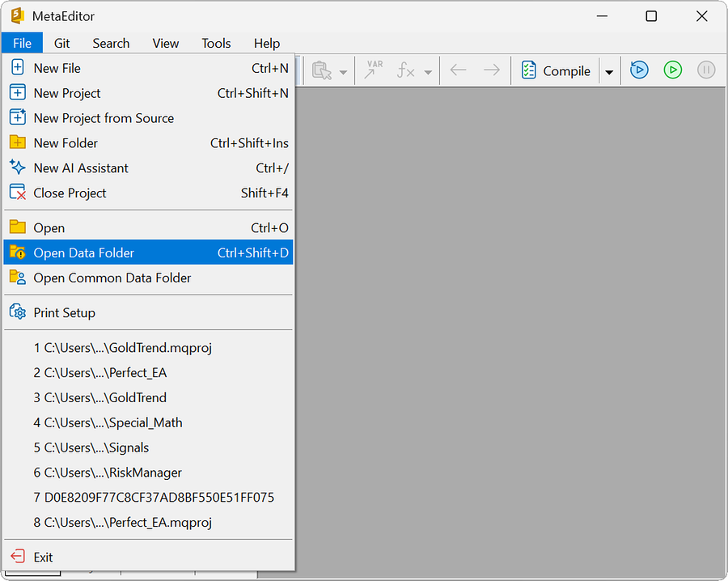
Task: Choose the highlighted Open Data Folder entry
Action: pos(149,252)
